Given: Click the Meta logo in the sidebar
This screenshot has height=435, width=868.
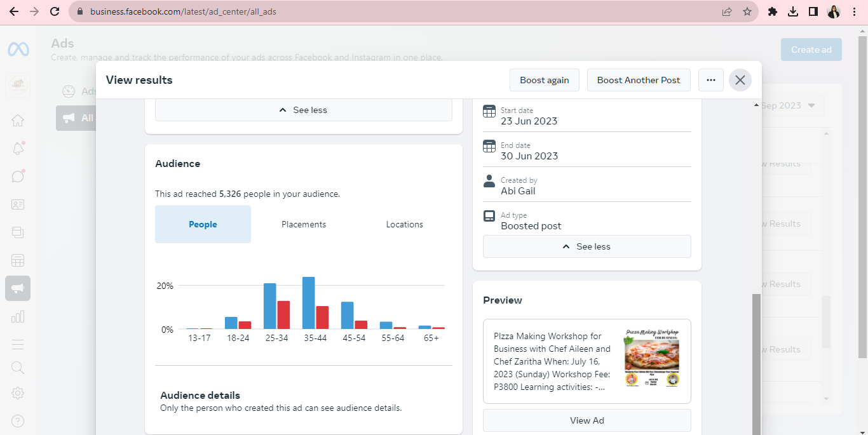Looking at the screenshot, I should pyautogui.click(x=18, y=49).
